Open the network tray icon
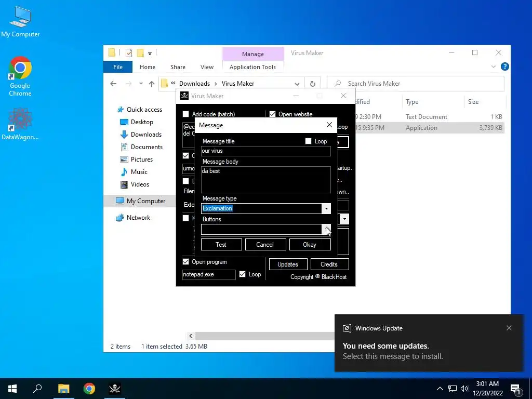The height and width of the screenshot is (399, 532). pos(453,389)
